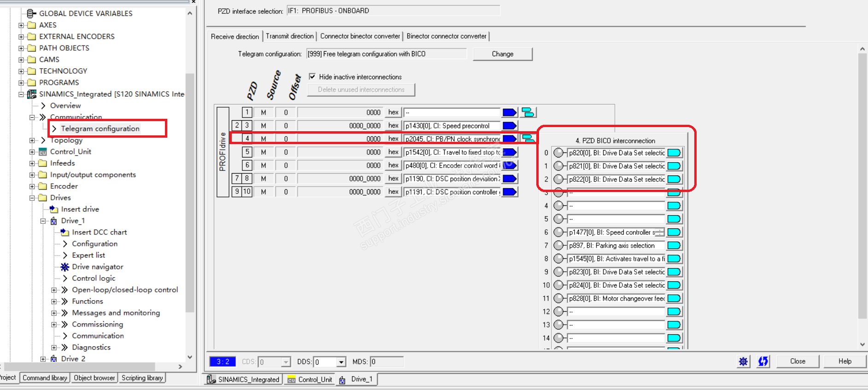Click the Help button
Image resolution: width=868 pixels, height=390 pixels.
[845, 361]
